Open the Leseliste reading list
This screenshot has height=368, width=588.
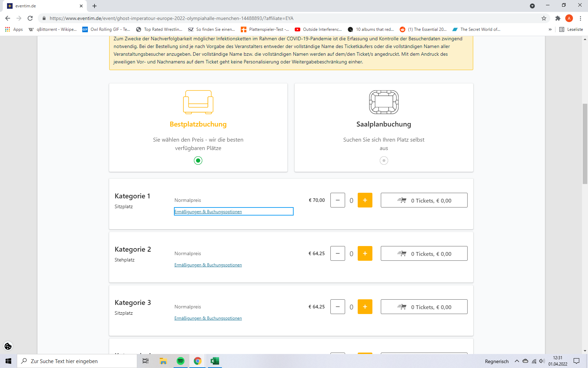[571, 29]
